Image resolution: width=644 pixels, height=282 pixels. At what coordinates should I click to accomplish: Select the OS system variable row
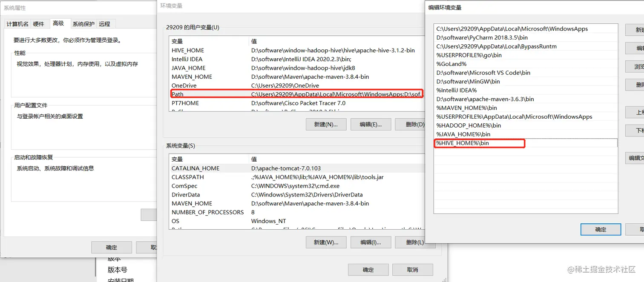click(297, 221)
